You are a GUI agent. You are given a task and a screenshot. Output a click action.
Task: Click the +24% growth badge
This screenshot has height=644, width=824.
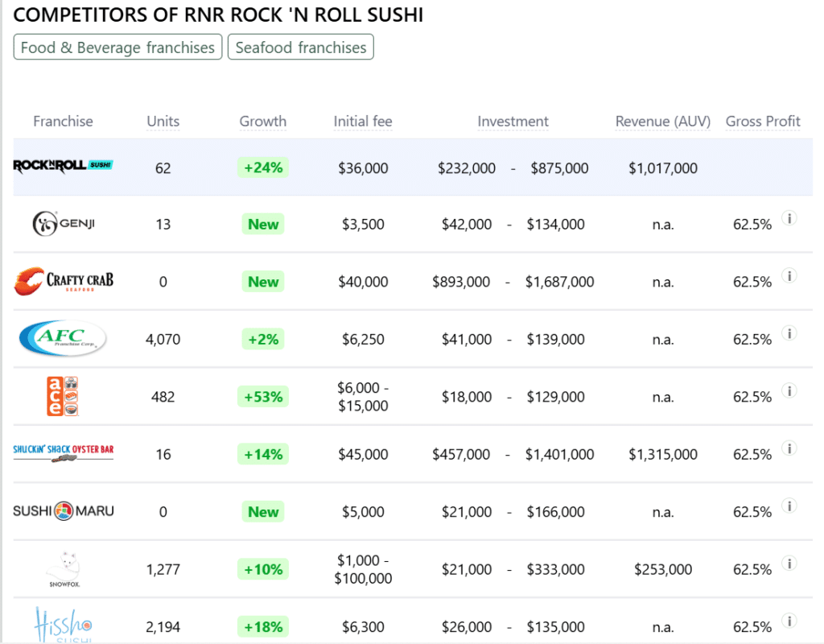pos(263,167)
